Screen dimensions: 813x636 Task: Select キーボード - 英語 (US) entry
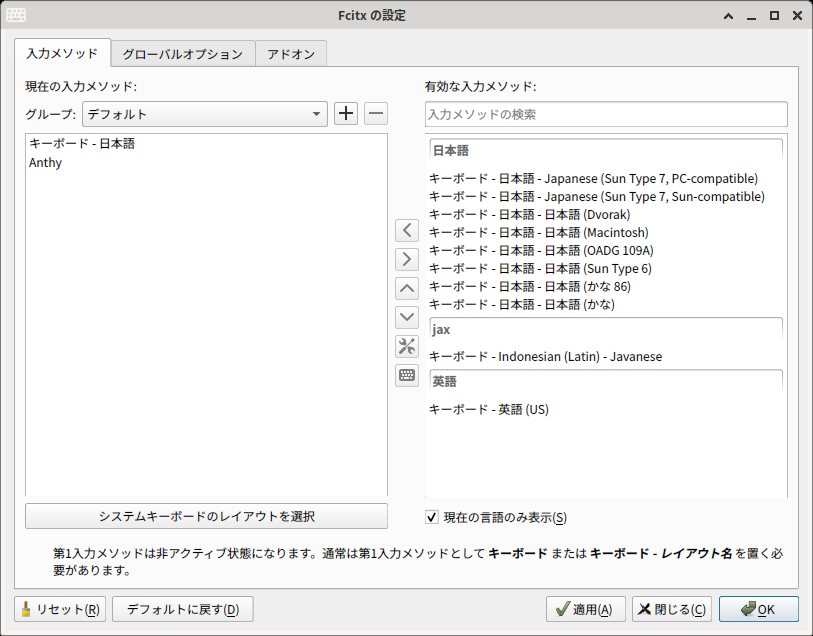click(x=606, y=409)
